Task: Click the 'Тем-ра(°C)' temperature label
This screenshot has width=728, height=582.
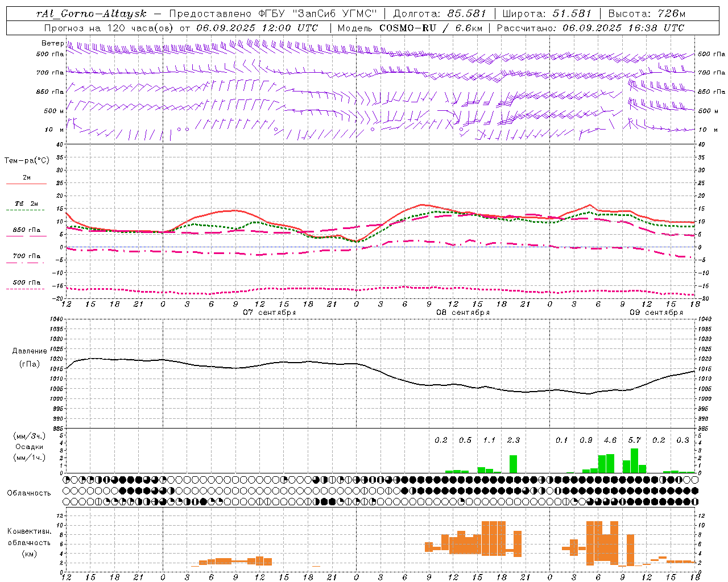Action: (x=27, y=161)
